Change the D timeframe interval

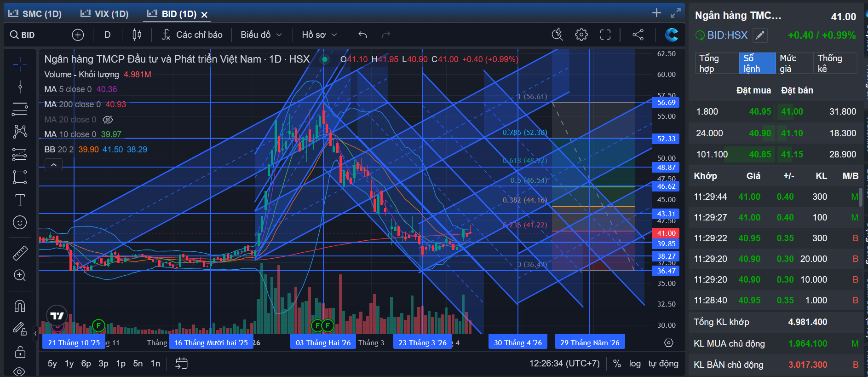pos(108,35)
